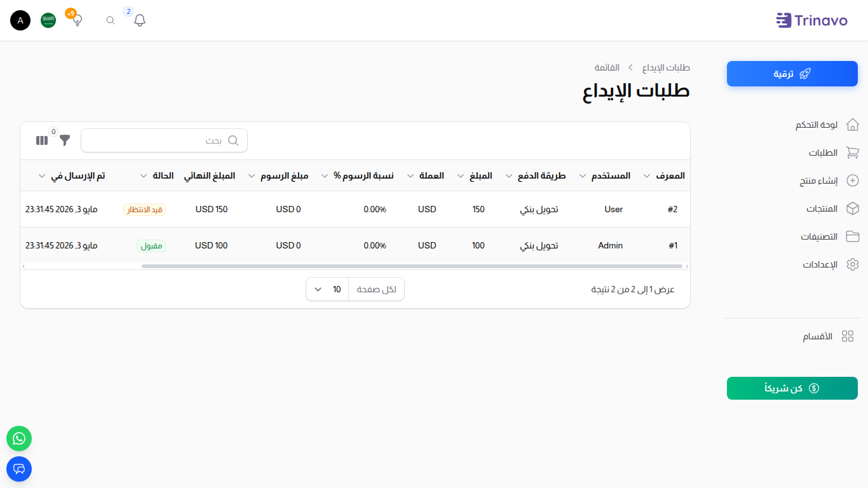Change language via Saudi flag icon
868x488 pixels.
coord(48,20)
